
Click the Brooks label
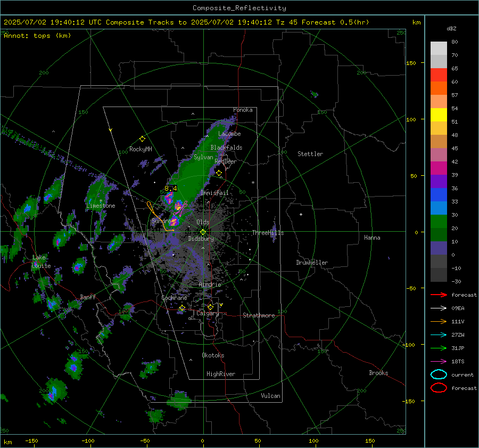378,373
